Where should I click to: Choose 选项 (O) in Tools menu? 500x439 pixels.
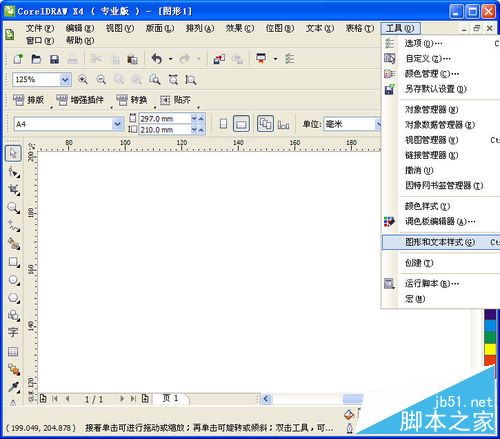coord(441,43)
